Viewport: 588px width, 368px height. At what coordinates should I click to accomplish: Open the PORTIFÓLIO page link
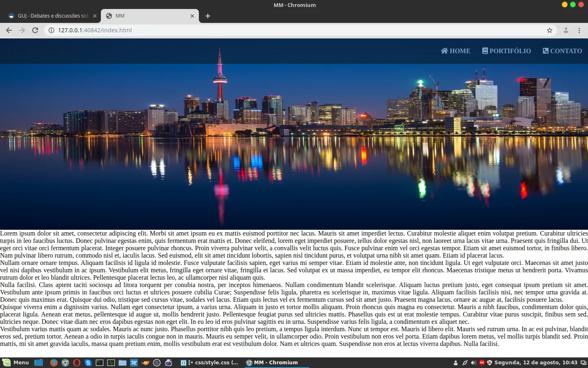point(506,51)
